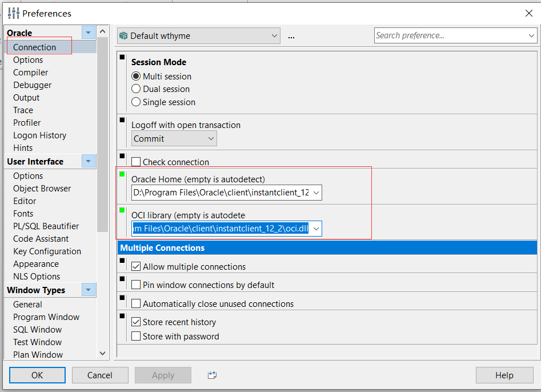Click the import/export icon beside Apply
This screenshot has width=541, height=392.
[x=212, y=375]
